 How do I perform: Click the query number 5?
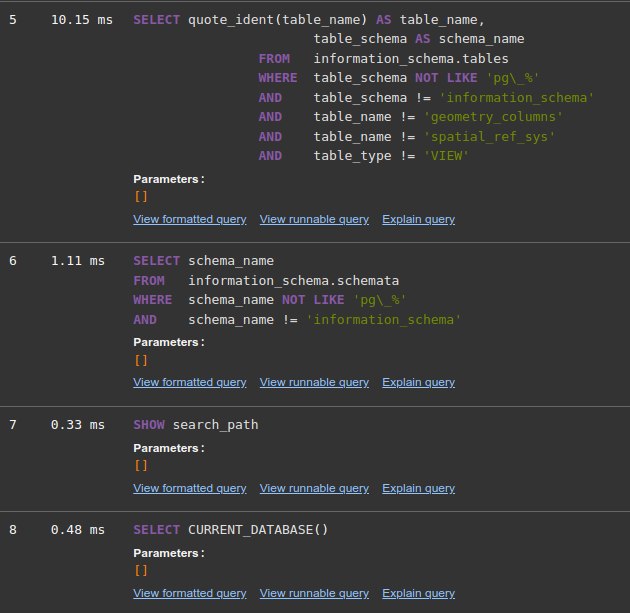point(13,20)
